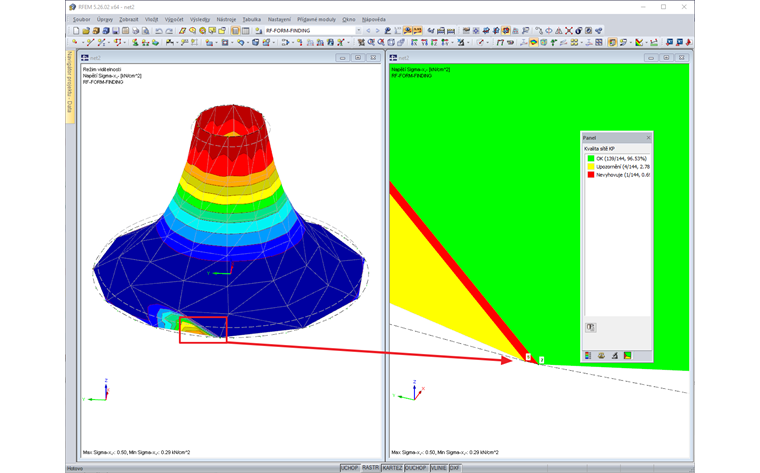760x473 pixels.
Task: Click the pushpin icon at toolbar end
Action: point(688,42)
